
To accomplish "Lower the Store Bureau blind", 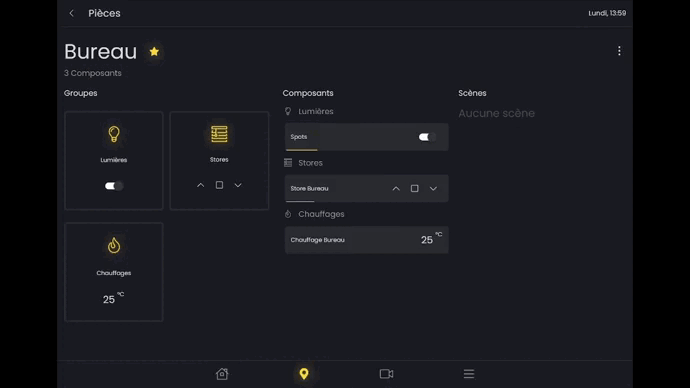I will click(x=433, y=188).
